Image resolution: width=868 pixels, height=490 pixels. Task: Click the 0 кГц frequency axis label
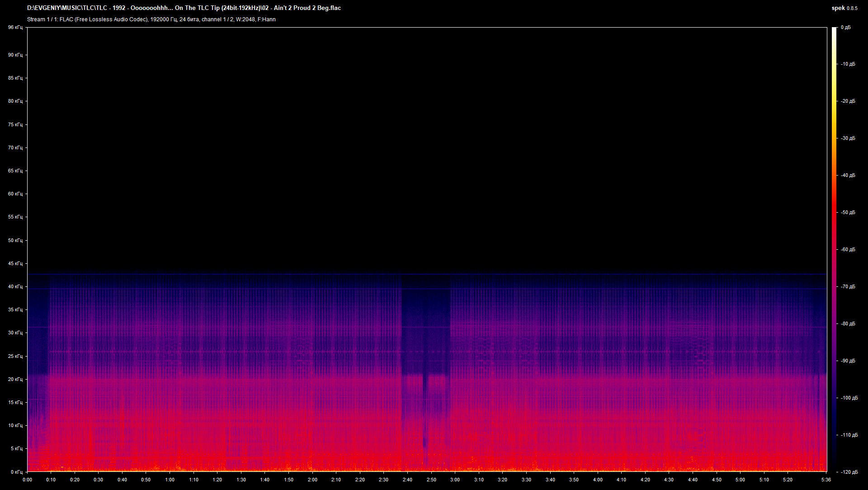click(16, 472)
